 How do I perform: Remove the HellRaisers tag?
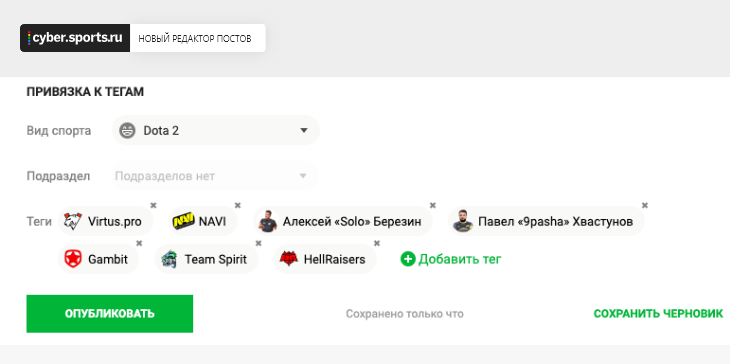pos(377,243)
